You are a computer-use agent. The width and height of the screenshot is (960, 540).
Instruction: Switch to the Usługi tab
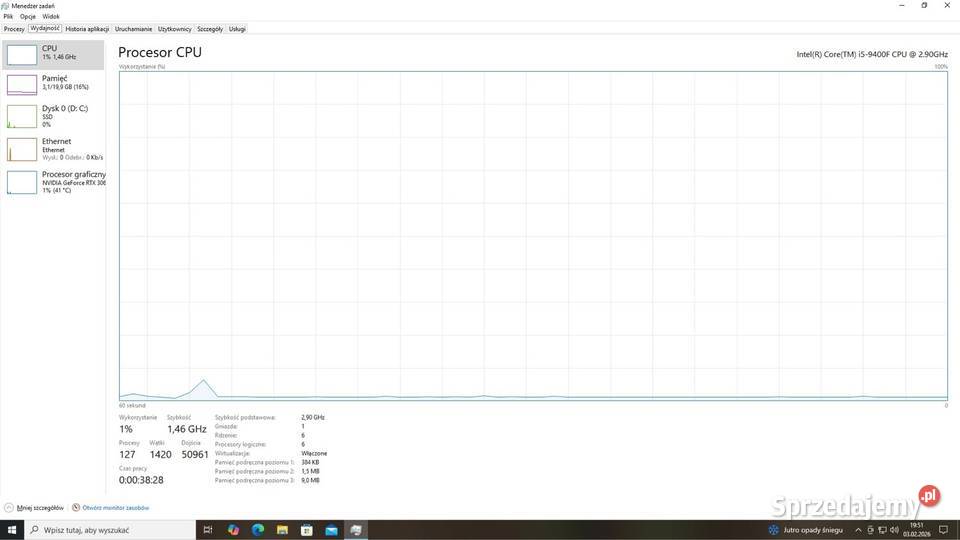click(x=237, y=29)
